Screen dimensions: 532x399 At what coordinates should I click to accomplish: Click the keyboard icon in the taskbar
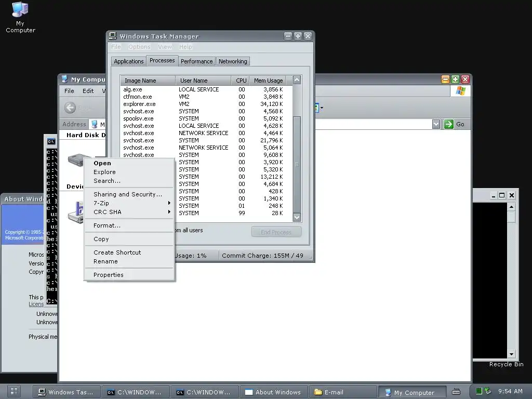[x=456, y=392]
